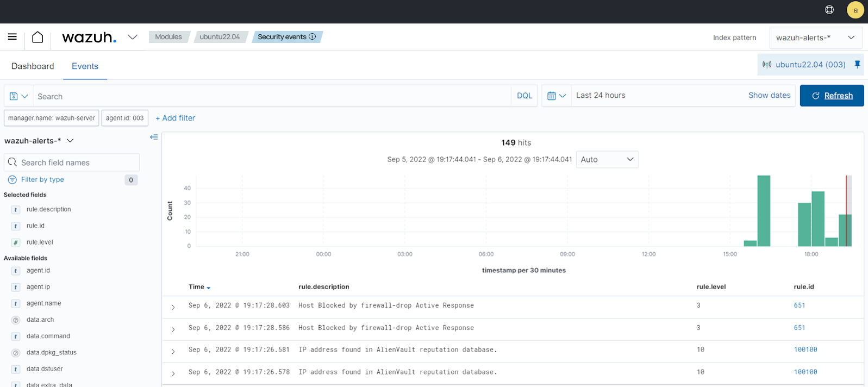Image resolution: width=868 pixels, height=387 pixels.
Task: Switch to the Dashboard tab
Action: coord(33,66)
